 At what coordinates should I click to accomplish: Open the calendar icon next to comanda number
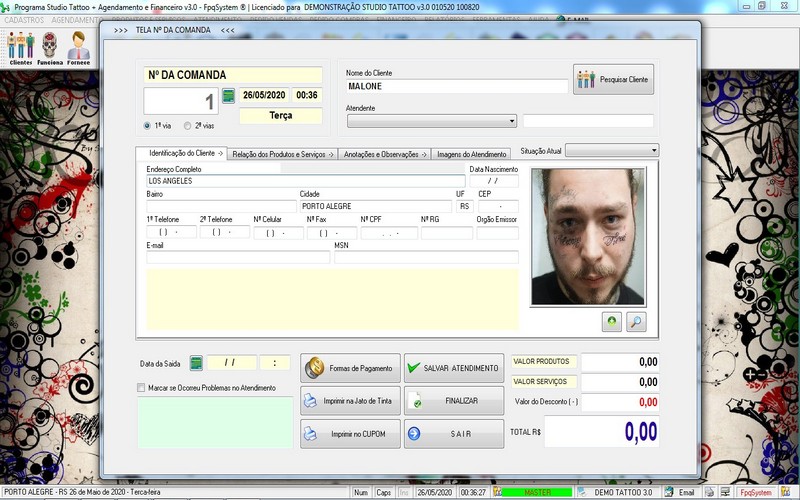229,95
